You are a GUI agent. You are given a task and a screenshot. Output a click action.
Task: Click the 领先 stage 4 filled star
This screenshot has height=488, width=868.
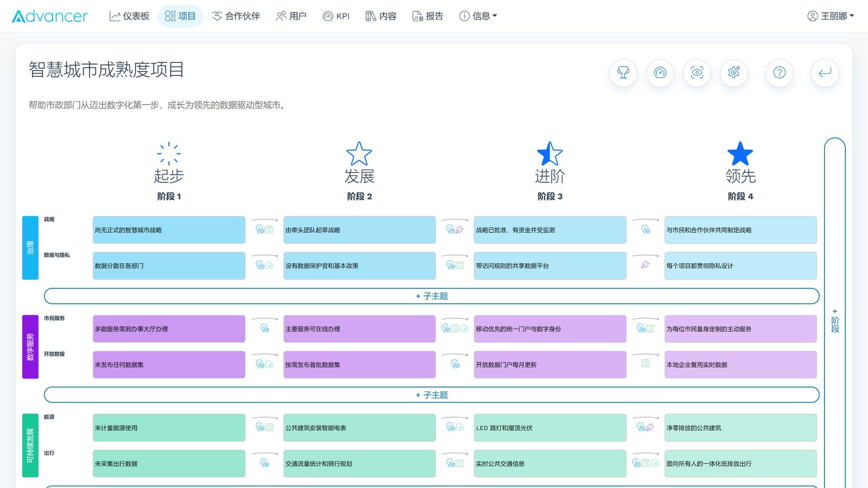740,153
